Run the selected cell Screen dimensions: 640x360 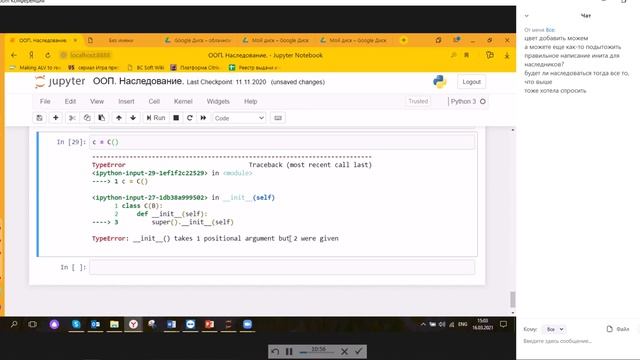point(156,118)
